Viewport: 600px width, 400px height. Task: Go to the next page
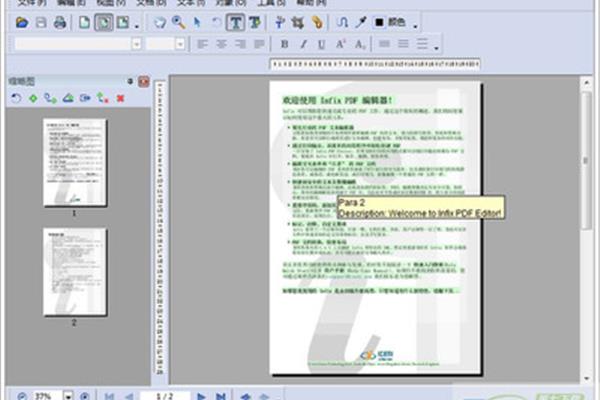[x=201, y=396]
